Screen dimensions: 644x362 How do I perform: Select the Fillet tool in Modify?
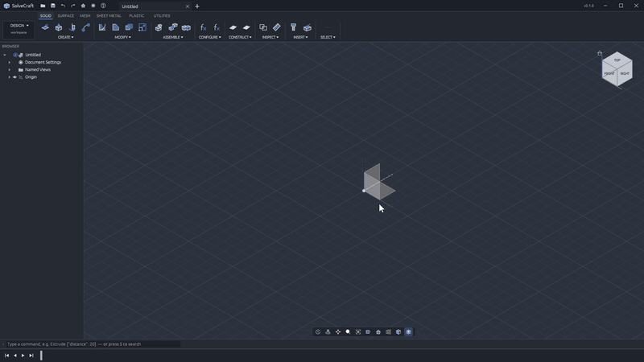tap(102, 27)
